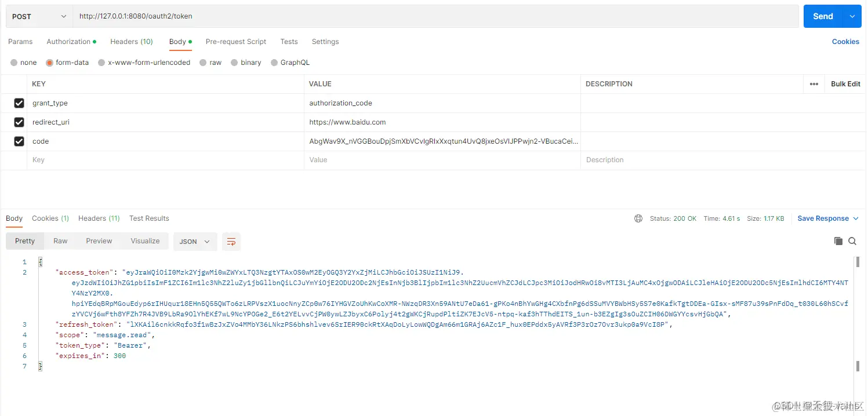Screen dimensions: 868x416
Task: Click the redirect_uri key cell
Action: (x=165, y=122)
